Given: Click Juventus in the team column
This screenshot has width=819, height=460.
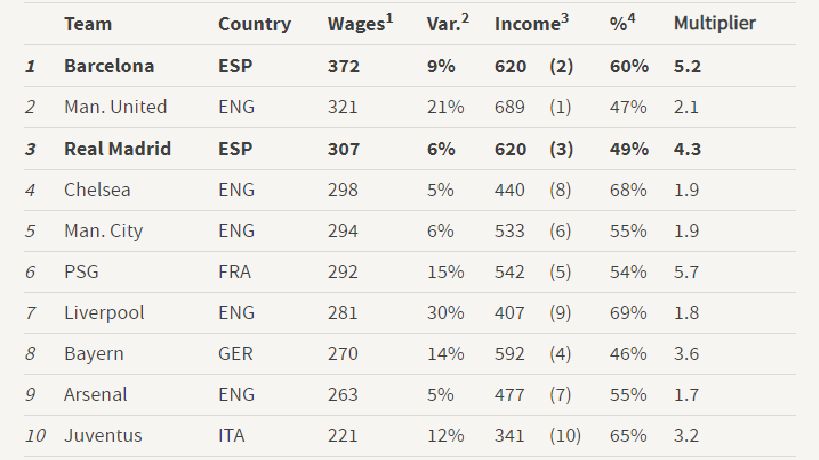Looking at the screenshot, I should pyautogui.click(x=103, y=435).
